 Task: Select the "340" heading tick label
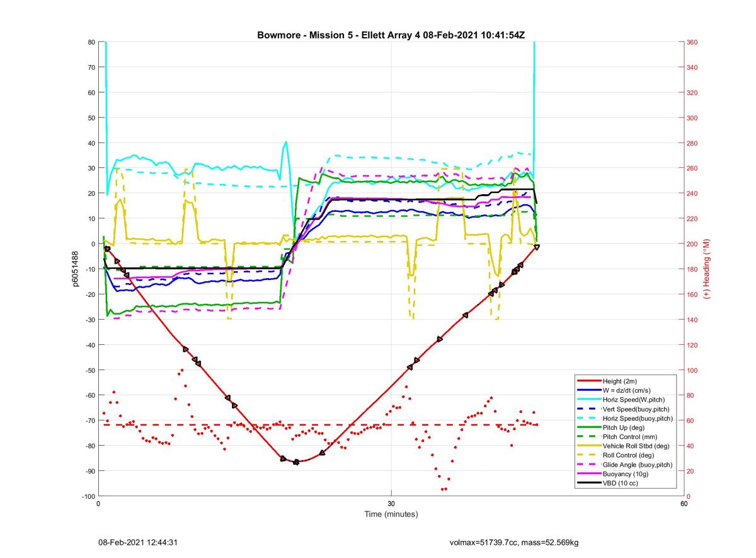coord(693,67)
